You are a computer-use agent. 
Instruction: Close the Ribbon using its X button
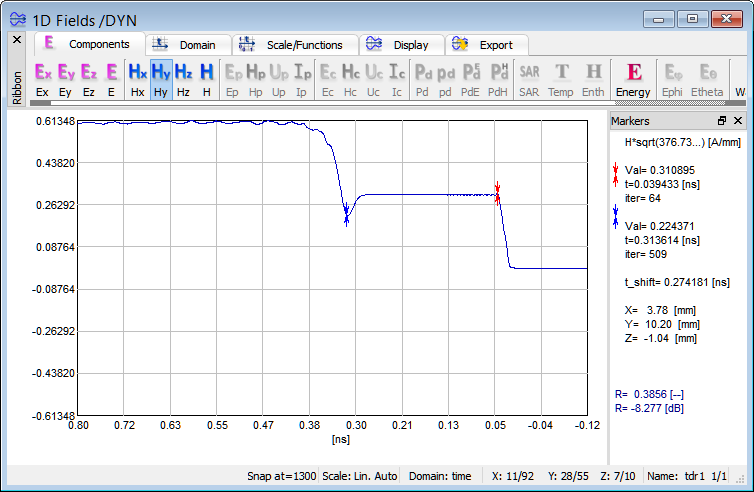pyautogui.click(x=16, y=40)
